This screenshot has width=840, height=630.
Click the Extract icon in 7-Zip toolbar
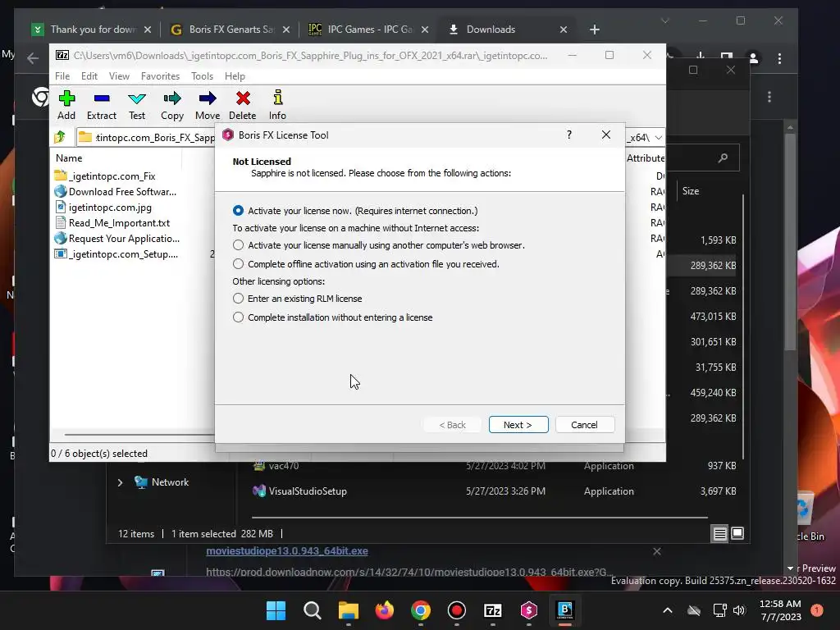pyautogui.click(x=101, y=98)
